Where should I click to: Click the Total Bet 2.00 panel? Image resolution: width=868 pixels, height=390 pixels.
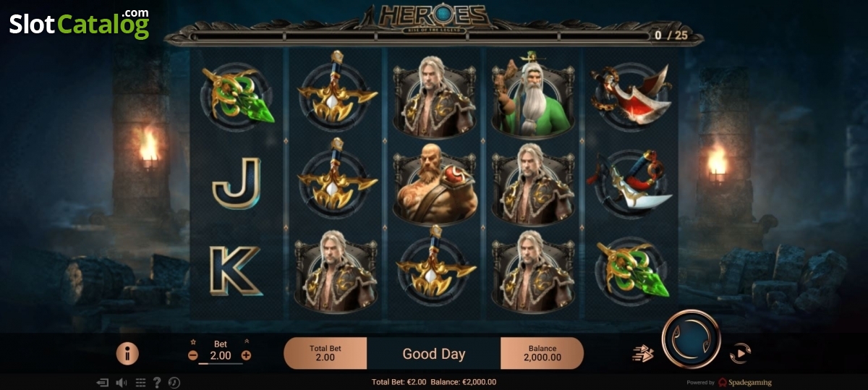click(x=325, y=353)
